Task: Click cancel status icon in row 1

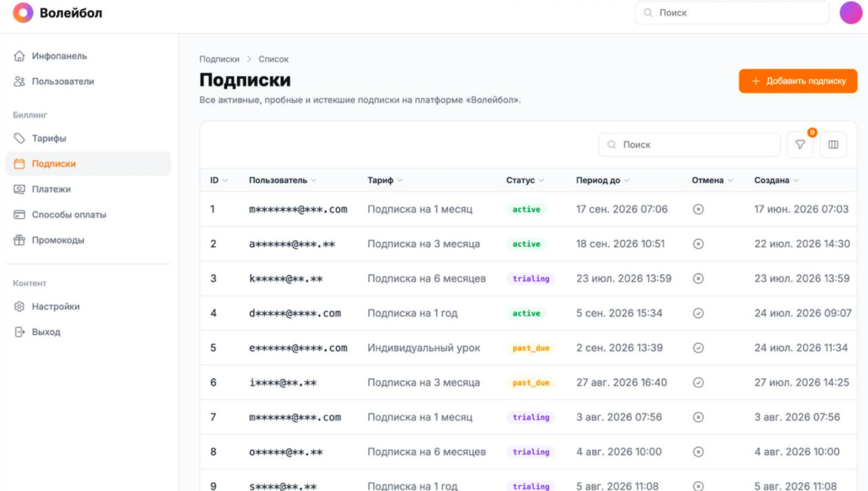Action: coord(698,209)
